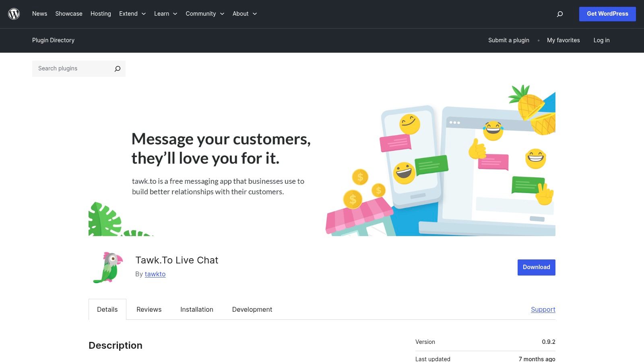Open the News page
644x362 pixels.
(39, 14)
